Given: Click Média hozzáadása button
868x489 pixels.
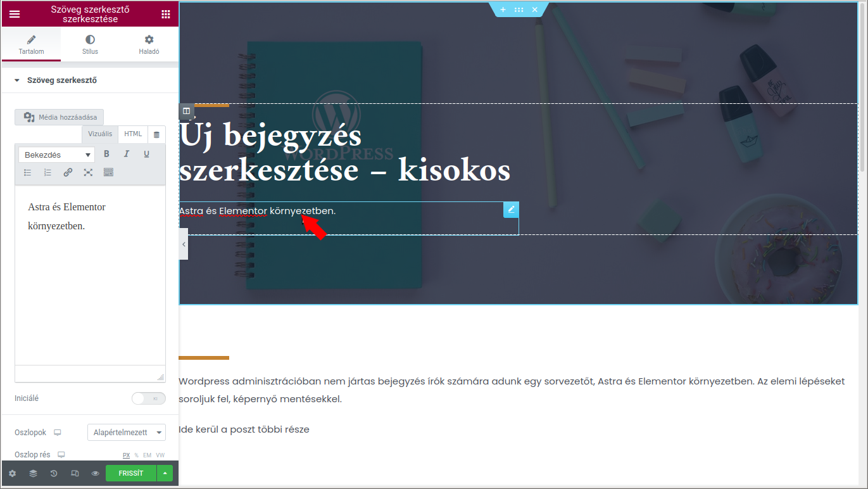Looking at the screenshot, I should pos(60,117).
